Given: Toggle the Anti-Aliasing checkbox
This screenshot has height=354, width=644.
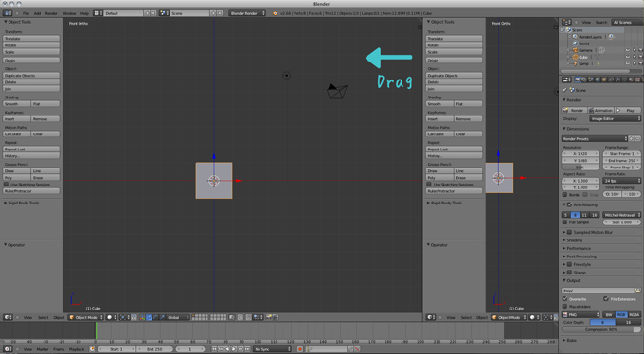Looking at the screenshot, I should [570, 204].
